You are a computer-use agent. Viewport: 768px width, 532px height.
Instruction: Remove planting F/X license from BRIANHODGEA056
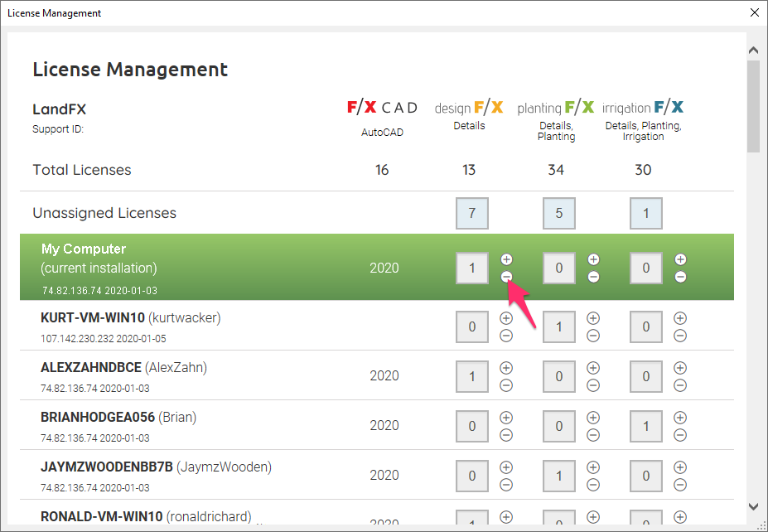click(x=593, y=435)
